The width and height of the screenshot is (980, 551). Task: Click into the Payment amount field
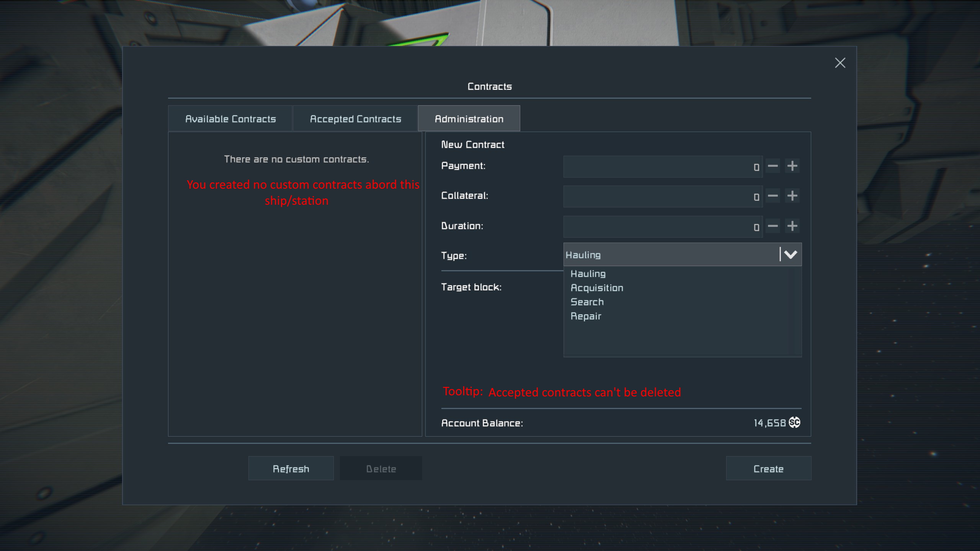pyautogui.click(x=662, y=167)
